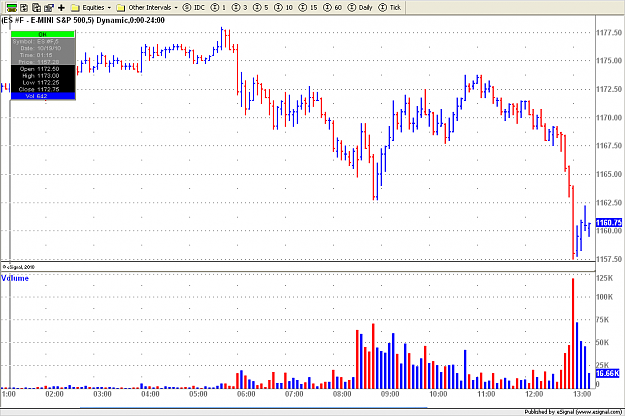Switch to the Tick interval

[x=389, y=7]
